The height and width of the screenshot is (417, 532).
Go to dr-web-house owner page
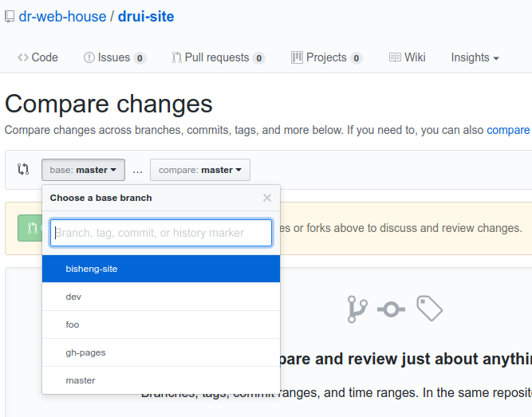tap(62, 17)
